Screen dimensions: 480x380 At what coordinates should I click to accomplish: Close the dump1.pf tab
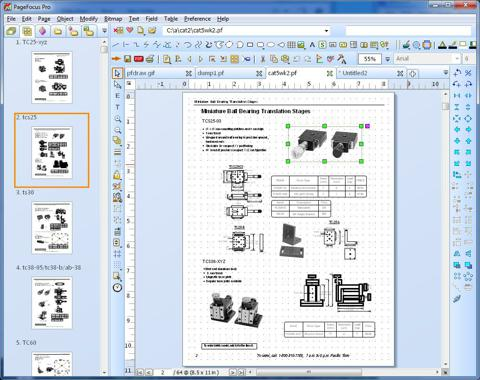click(x=259, y=73)
